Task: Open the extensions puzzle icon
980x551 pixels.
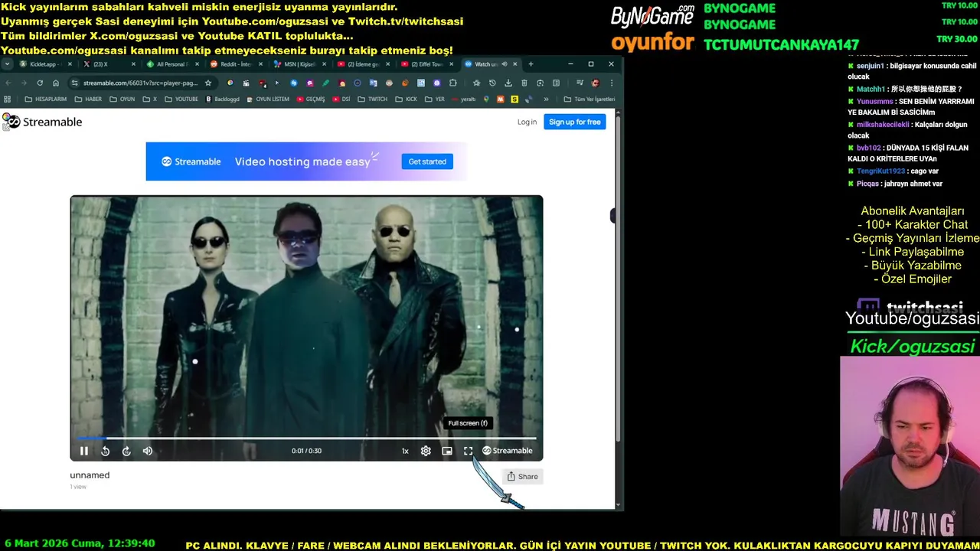Action: pyautogui.click(x=453, y=83)
